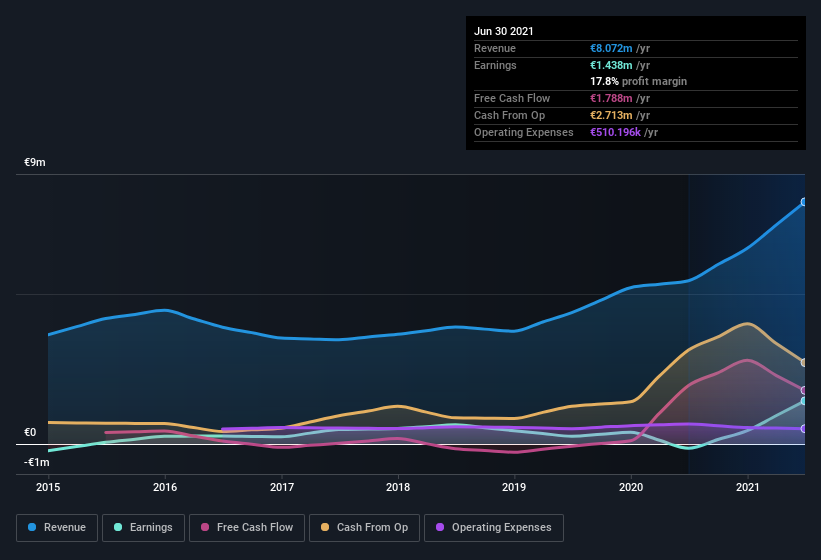
Task: Click the €2.713m cash from op value
Action: [x=611, y=115]
